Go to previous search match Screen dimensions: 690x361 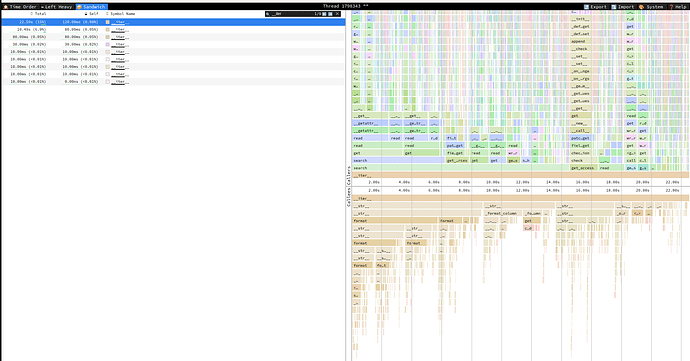[x=324, y=14]
